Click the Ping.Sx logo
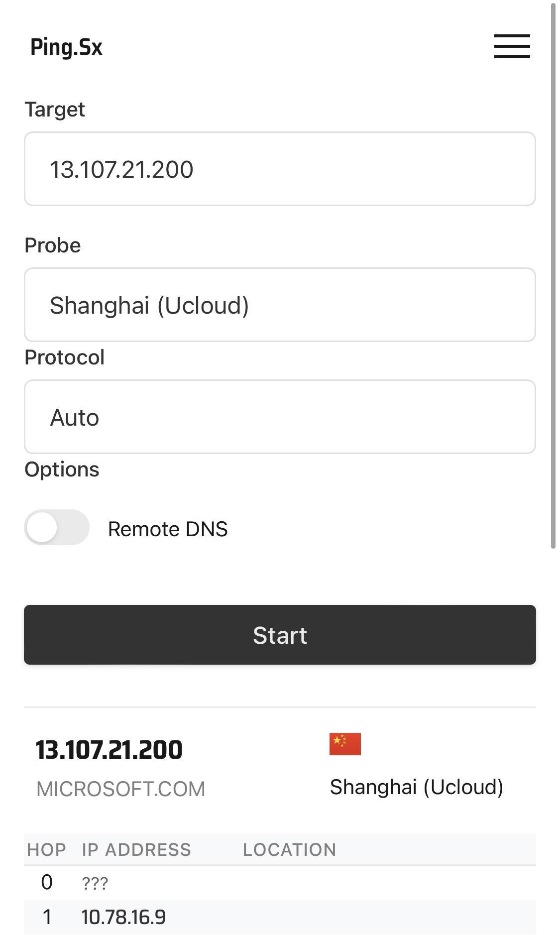 click(x=66, y=47)
